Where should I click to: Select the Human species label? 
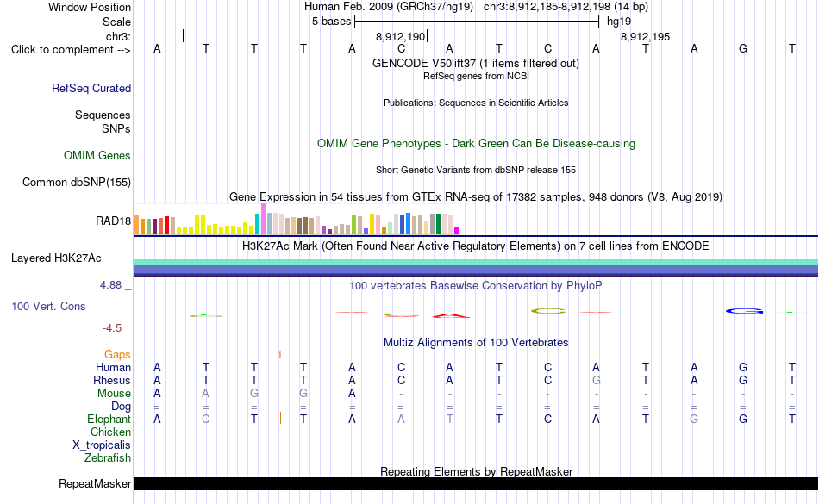coord(113,367)
